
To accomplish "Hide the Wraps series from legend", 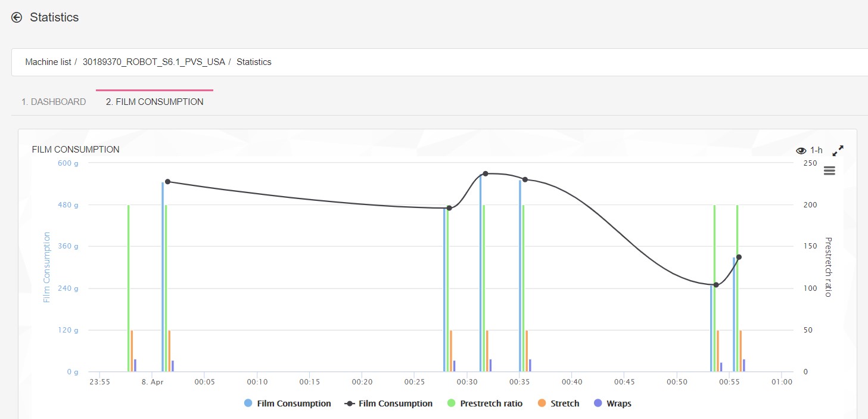I will [618, 404].
